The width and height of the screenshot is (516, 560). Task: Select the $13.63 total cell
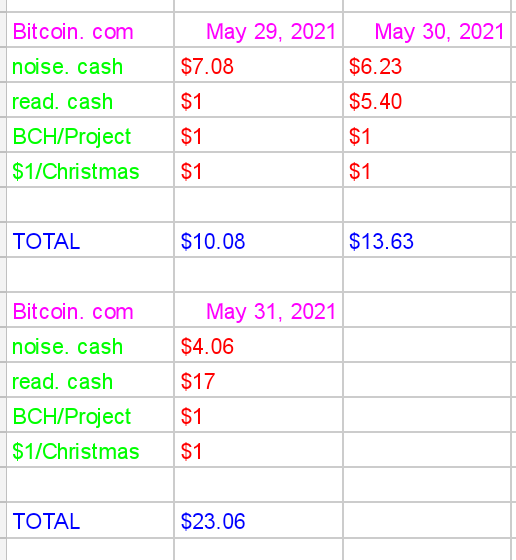(427, 240)
